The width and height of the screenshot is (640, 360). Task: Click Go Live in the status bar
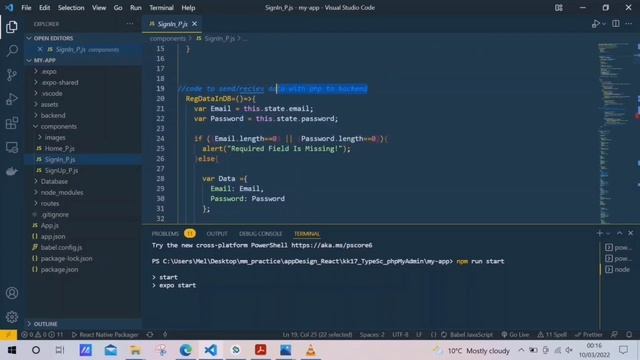click(x=515, y=335)
